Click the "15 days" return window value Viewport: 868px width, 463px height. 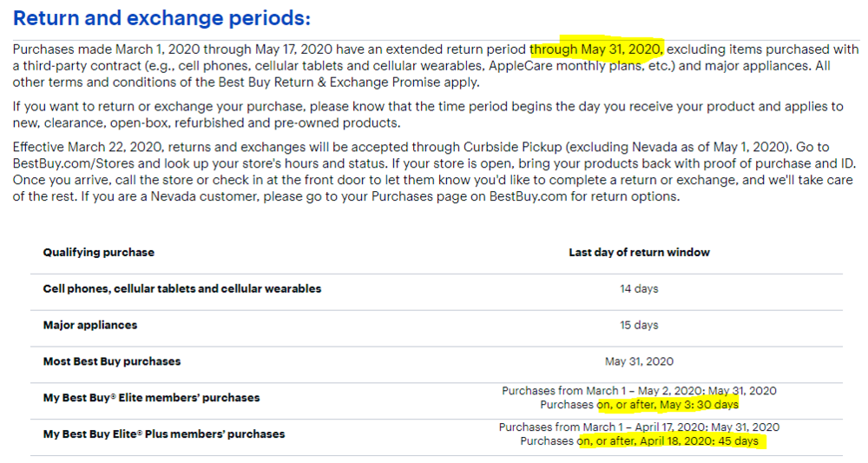(x=639, y=325)
